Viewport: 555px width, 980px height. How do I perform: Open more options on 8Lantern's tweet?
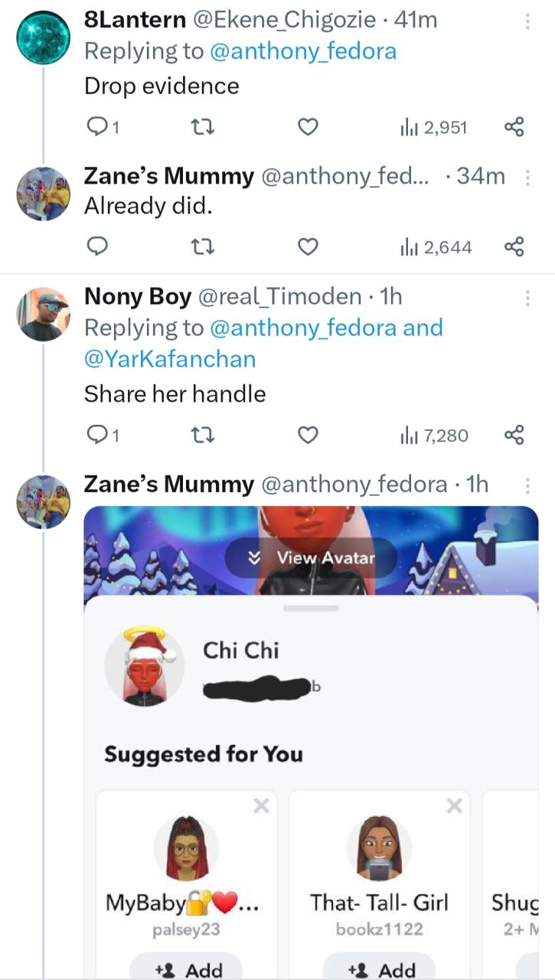[x=527, y=22]
